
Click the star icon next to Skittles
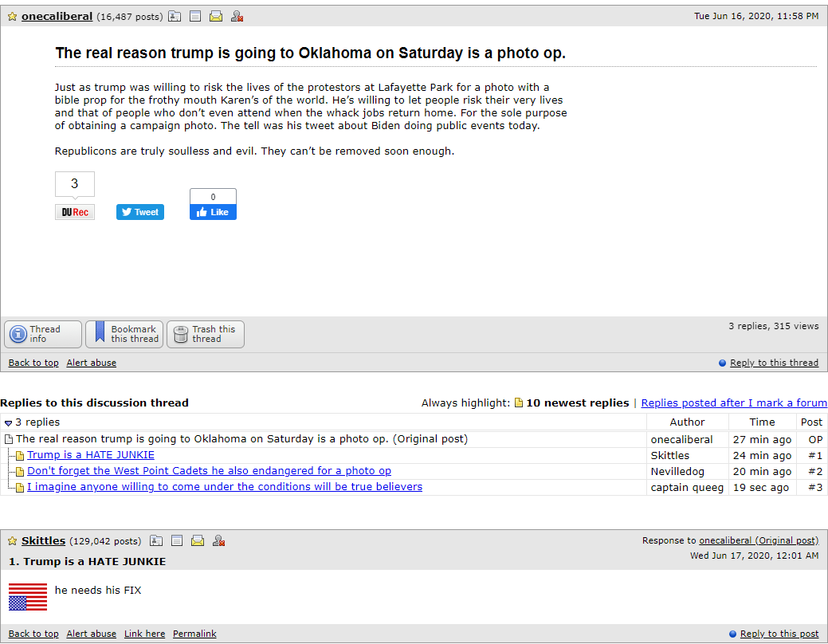(x=12, y=541)
